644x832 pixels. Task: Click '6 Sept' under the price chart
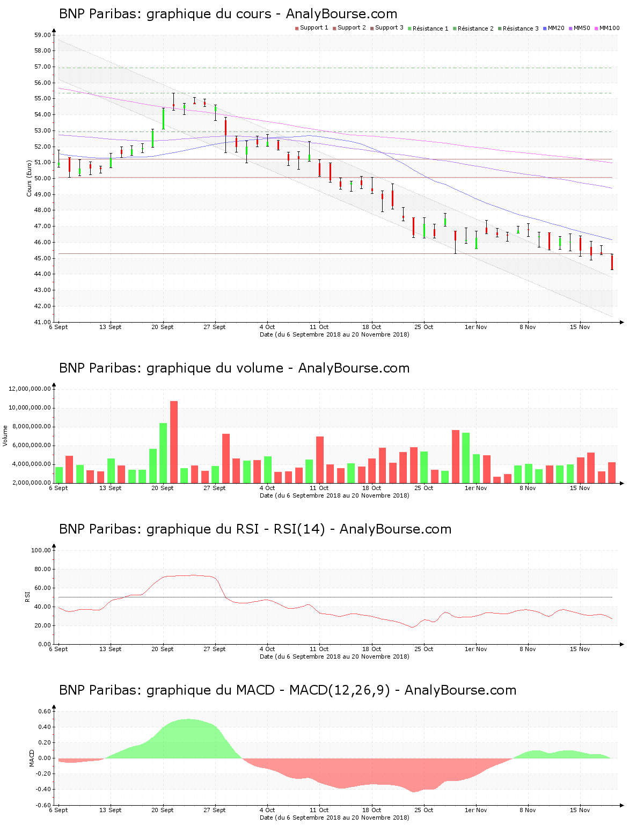(58, 327)
